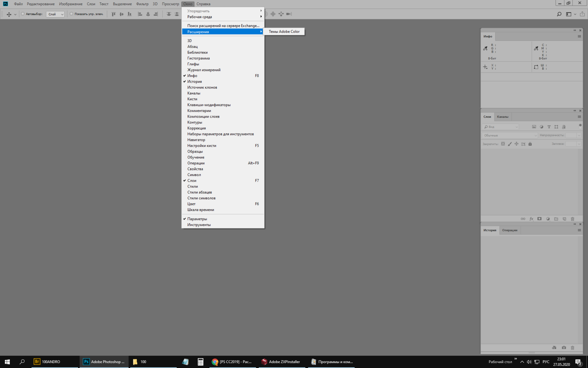Enable the Автовыбор checkbox
This screenshot has width=588, height=368.
tap(23, 14)
